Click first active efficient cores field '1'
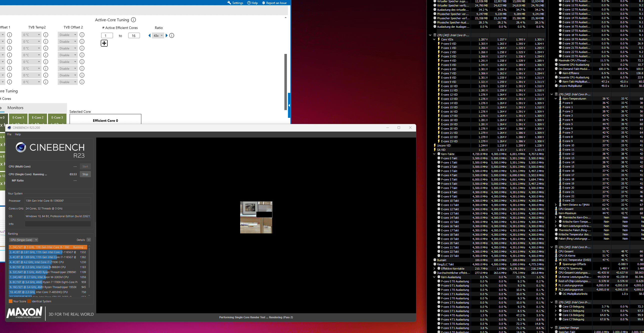The image size is (644, 333). [107, 35]
